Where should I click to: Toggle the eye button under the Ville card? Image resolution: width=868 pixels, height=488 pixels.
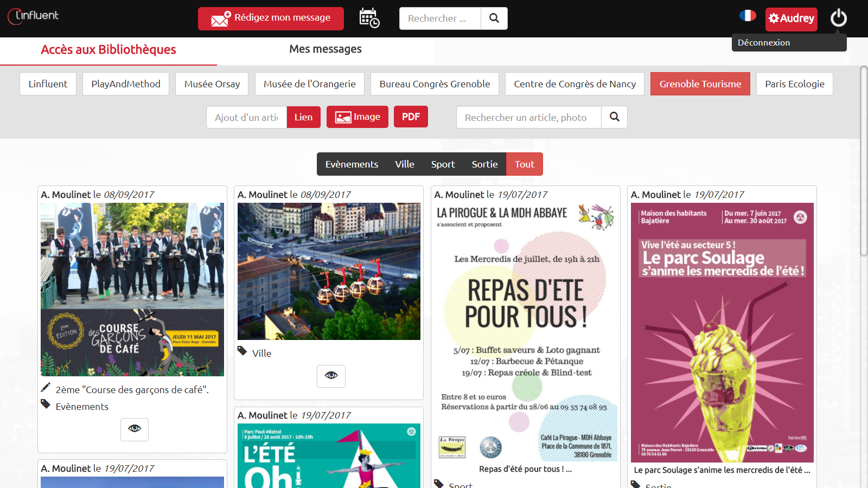click(331, 376)
